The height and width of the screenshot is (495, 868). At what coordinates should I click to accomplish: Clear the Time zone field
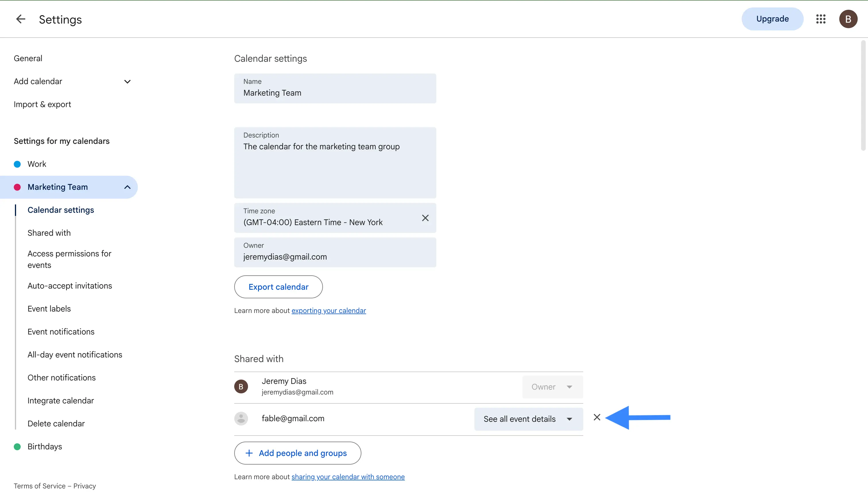point(425,218)
